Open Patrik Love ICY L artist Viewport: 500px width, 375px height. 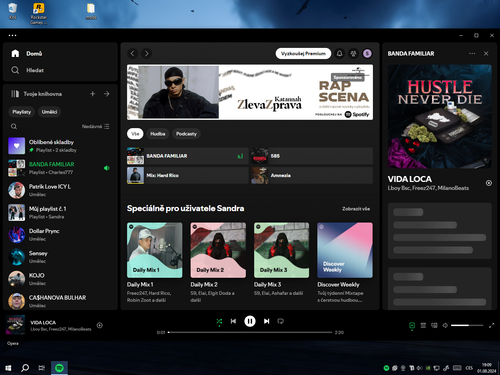(x=60, y=190)
